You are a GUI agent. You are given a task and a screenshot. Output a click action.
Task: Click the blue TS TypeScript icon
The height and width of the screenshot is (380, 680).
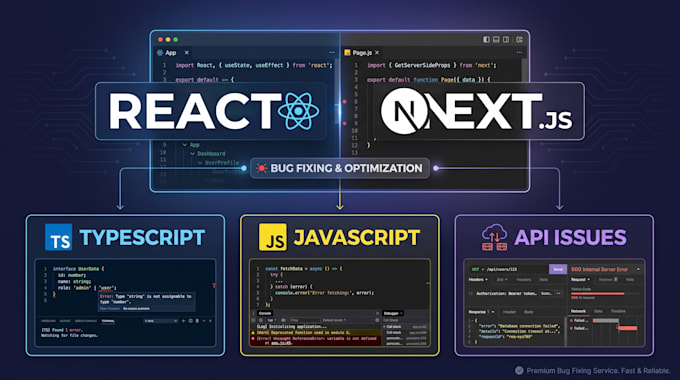(x=59, y=237)
